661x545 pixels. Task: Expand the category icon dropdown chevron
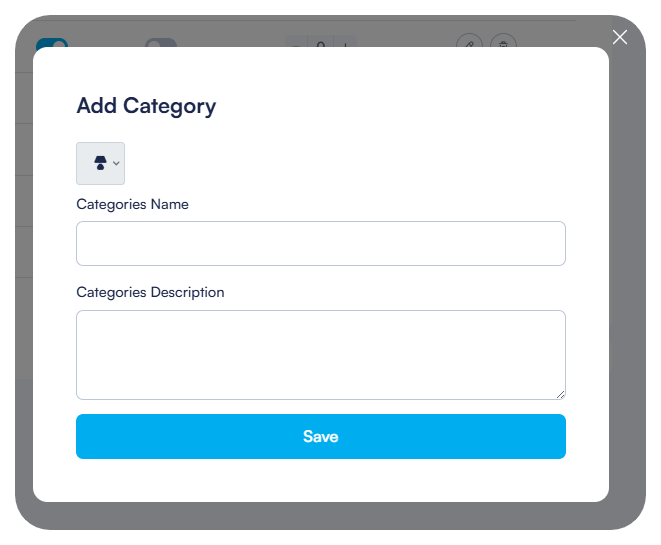point(116,163)
